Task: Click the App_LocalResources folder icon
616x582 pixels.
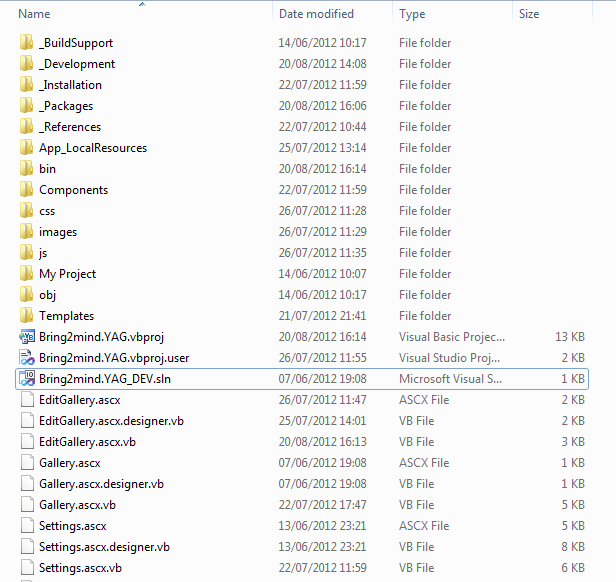Action: 26,147
